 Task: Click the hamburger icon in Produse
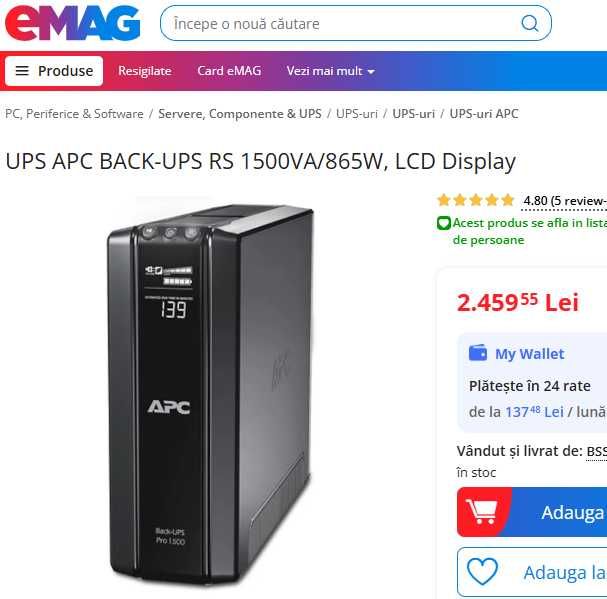point(22,71)
